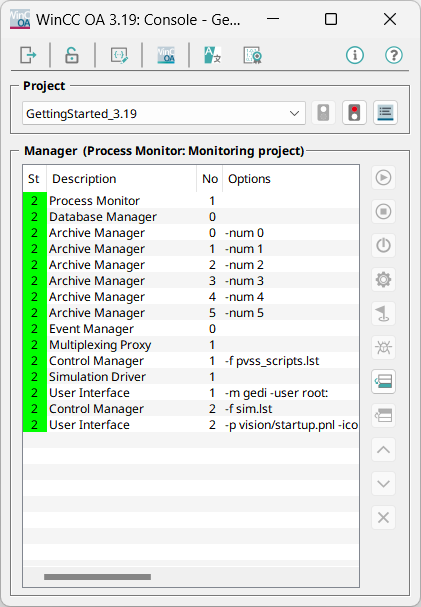Select Archive Manager row with -num 1

click(x=191, y=249)
